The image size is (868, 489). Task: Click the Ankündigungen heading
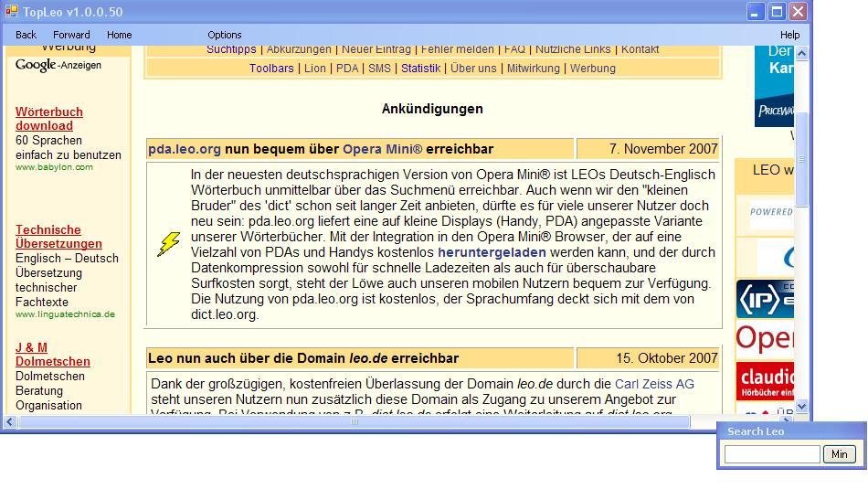[432, 109]
